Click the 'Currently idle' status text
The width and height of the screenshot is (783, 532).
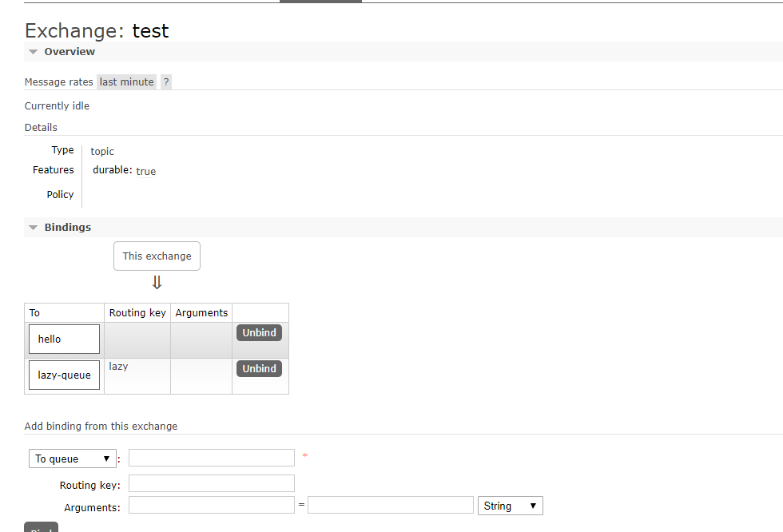point(57,105)
